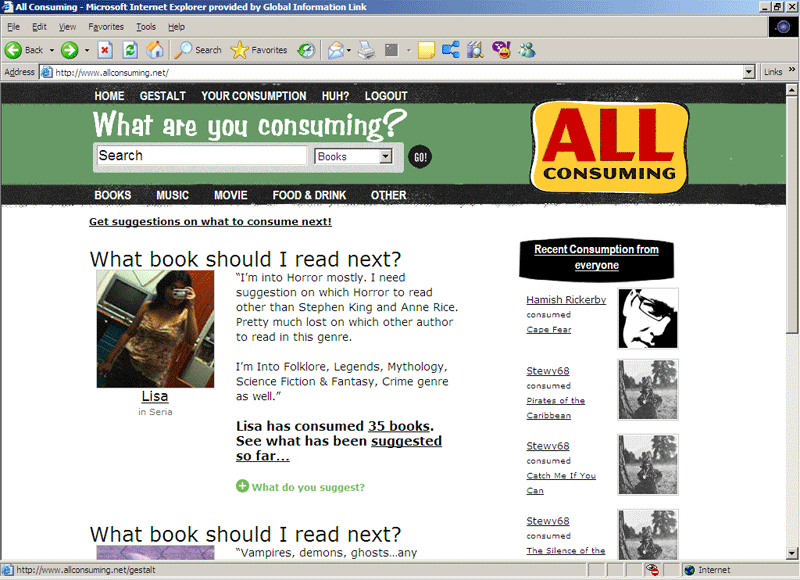
Task: Open the Pirates of the Caribbean link
Action: pyautogui.click(x=556, y=408)
